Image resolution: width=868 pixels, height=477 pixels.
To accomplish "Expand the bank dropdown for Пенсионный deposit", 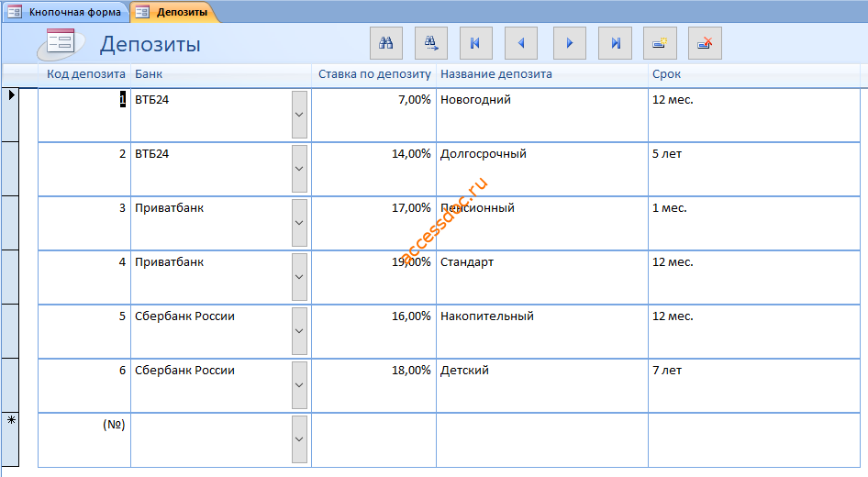I will [x=299, y=223].
